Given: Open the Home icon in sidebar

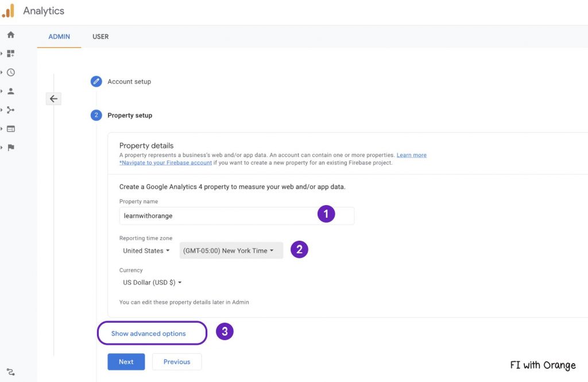Looking at the screenshot, I should click(11, 35).
